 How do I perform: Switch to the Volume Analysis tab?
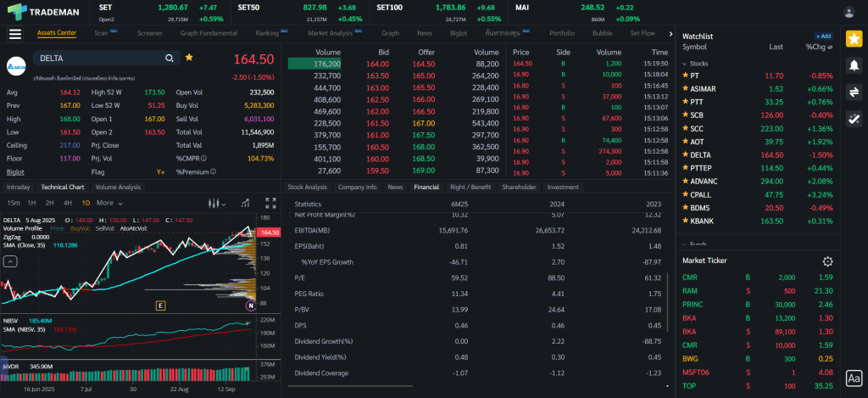[118, 188]
